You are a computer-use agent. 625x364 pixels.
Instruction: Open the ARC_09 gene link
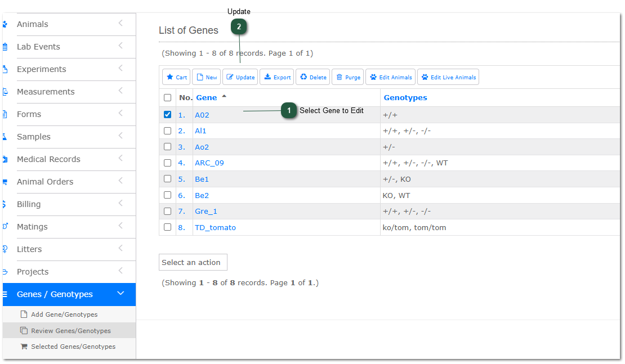(209, 163)
